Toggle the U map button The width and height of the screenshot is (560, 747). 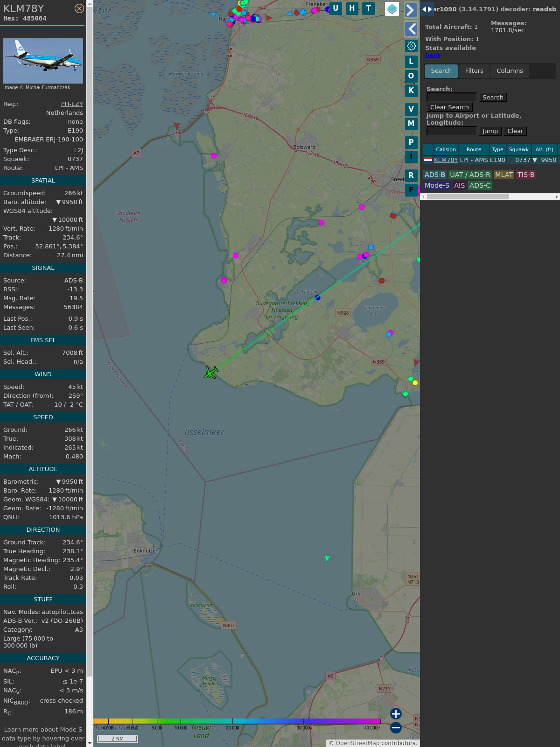[x=336, y=8]
